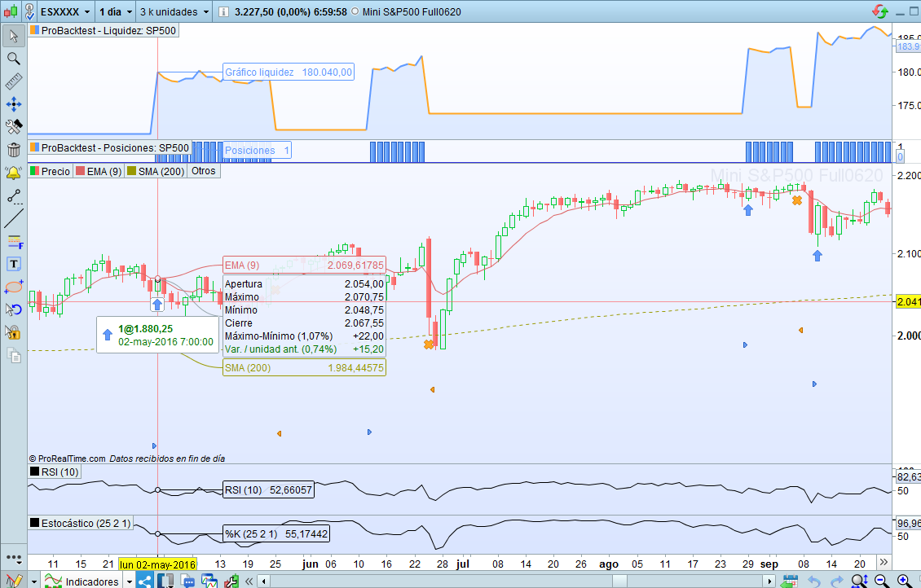Open the dropdown arrow next to Indicadores
Image resolution: width=921 pixels, height=588 pixels.
coord(130,582)
